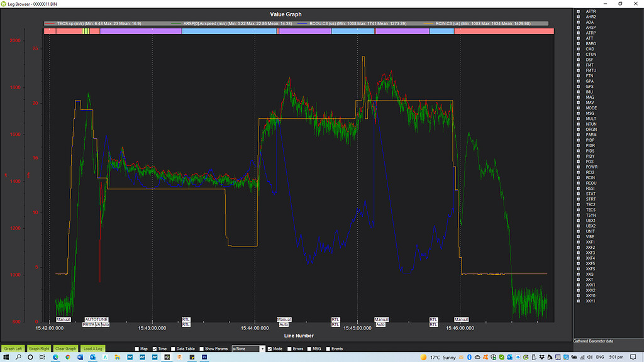Image resolution: width=644 pixels, height=362 pixels.
Task: Uncheck the Time checkbox
Action: (155, 348)
